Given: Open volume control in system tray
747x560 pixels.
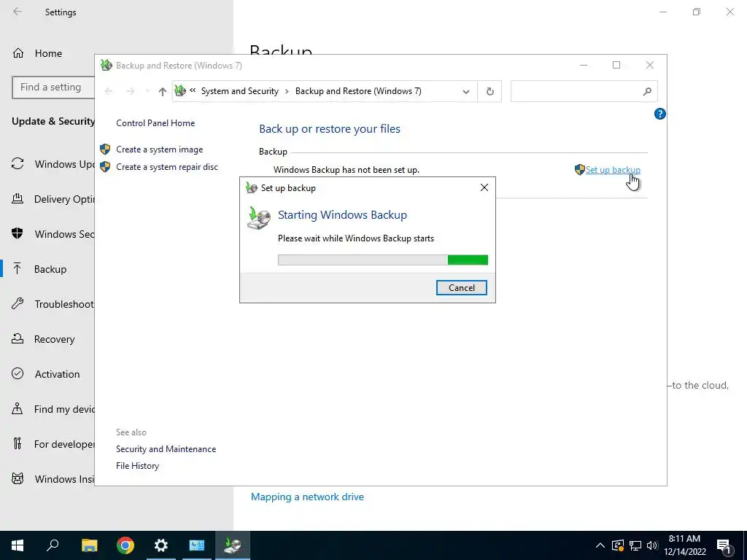Looking at the screenshot, I should pyautogui.click(x=651, y=545).
